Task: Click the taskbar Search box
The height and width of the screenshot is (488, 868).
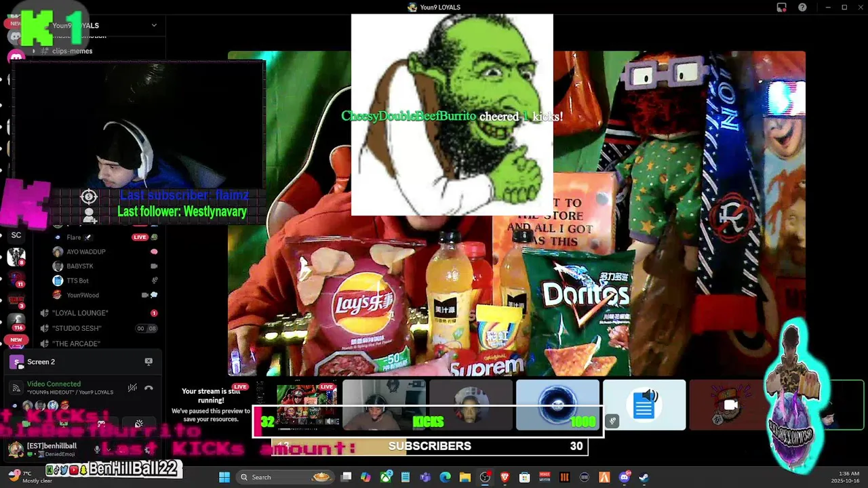Action: pos(285,477)
